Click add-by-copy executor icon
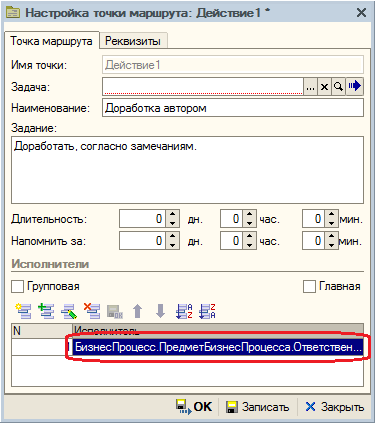375x423 pixels. (46, 311)
